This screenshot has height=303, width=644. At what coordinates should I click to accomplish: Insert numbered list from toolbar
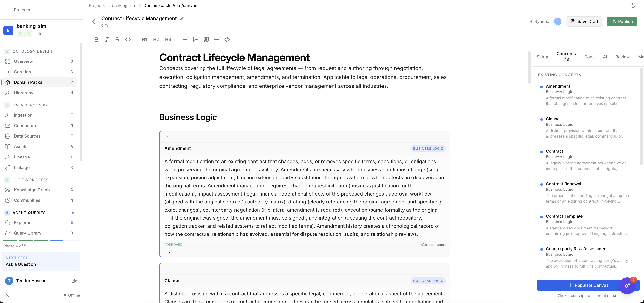tap(195, 39)
